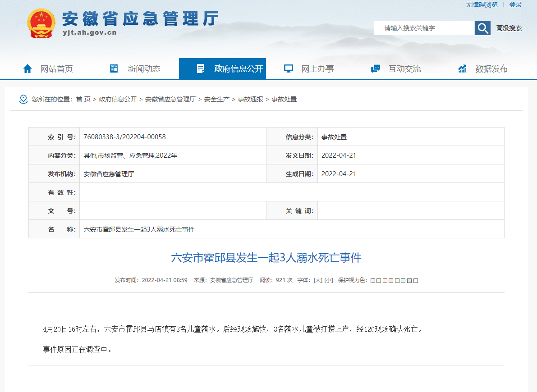Click the location pin icon in breadcrumb
537x392 pixels.
pyautogui.click(x=23, y=99)
